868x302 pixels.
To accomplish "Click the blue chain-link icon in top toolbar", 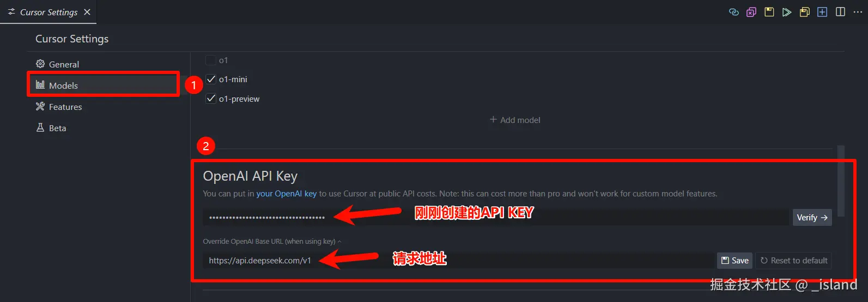I will [734, 12].
